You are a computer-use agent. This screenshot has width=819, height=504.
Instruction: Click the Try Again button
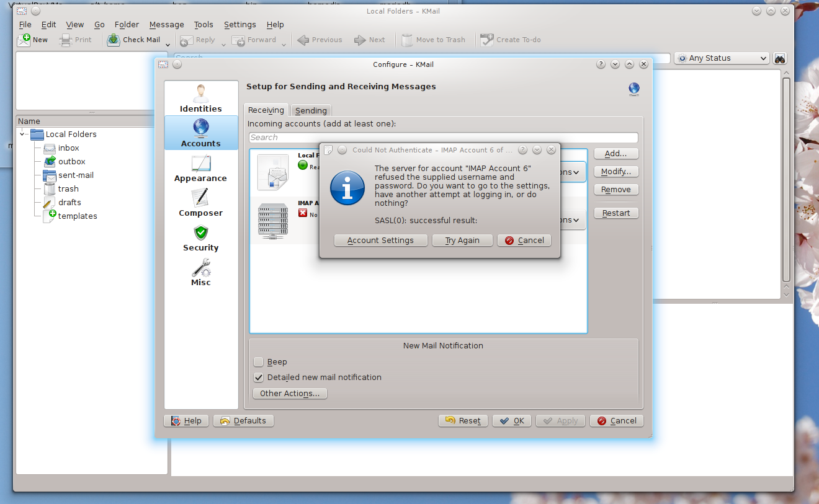462,240
